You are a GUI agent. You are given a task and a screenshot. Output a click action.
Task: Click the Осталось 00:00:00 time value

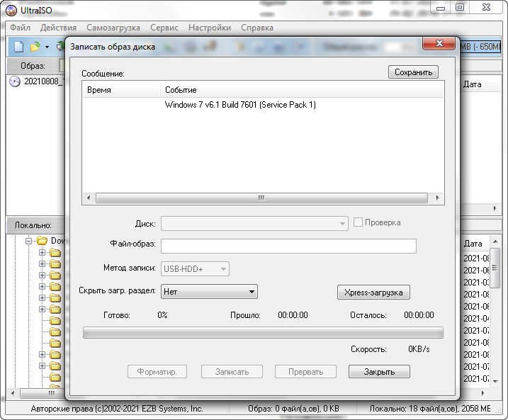click(x=419, y=315)
